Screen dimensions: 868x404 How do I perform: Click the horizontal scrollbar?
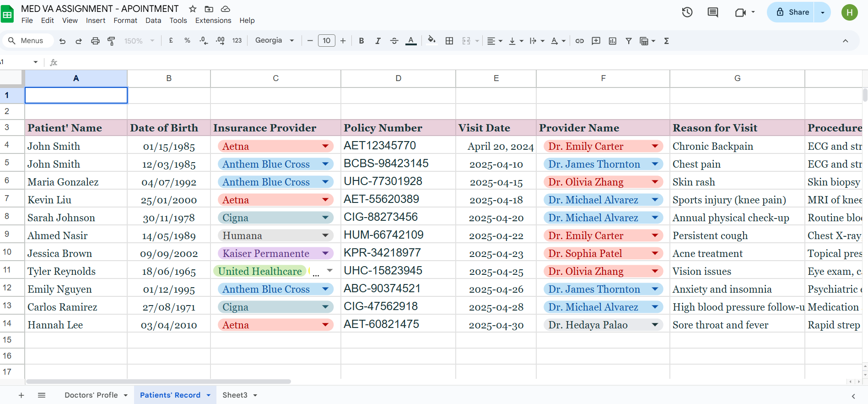pos(158,382)
